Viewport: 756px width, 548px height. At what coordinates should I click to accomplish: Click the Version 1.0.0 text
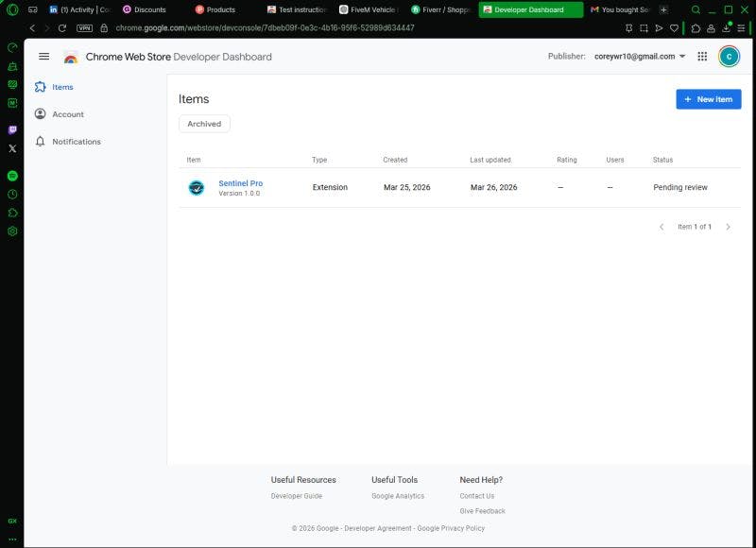239,194
